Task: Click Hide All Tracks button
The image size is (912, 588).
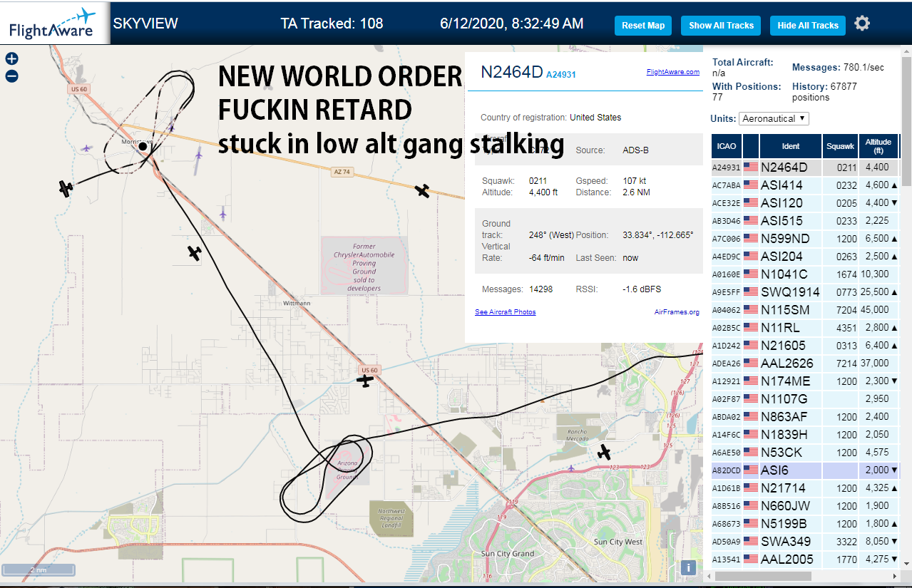Action: (808, 26)
